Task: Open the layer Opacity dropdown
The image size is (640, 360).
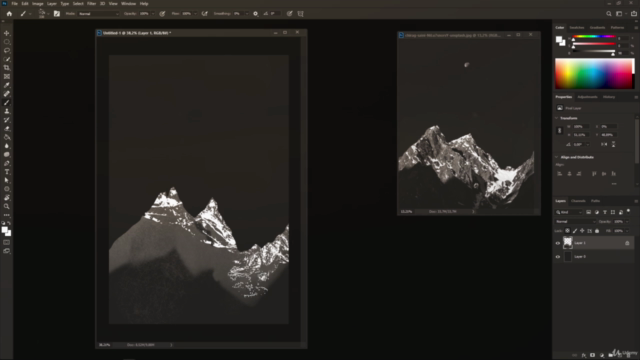Action: click(627, 222)
